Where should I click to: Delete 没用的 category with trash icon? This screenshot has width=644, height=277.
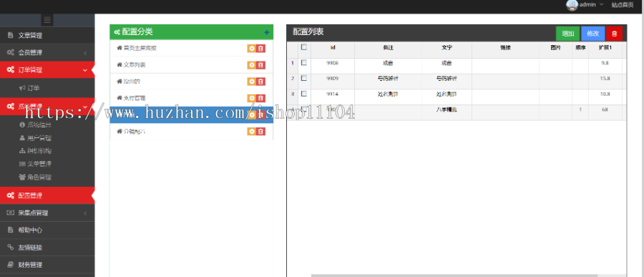tap(260, 82)
